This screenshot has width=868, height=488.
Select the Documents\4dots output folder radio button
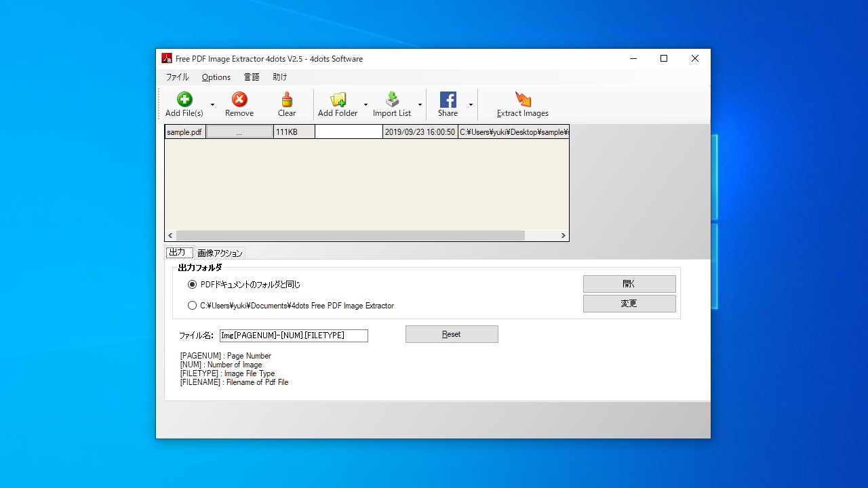(x=192, y=306)
